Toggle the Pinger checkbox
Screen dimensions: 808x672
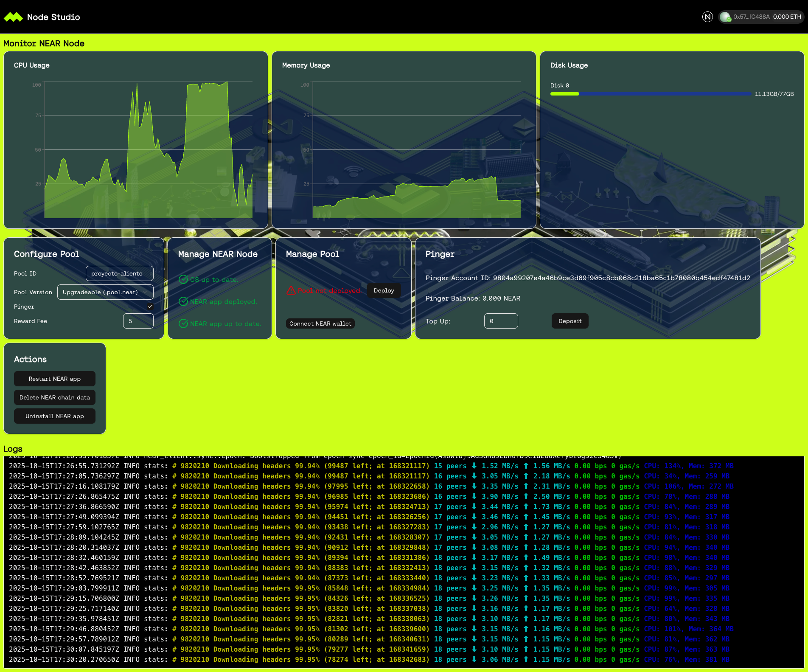pos(150,306)
